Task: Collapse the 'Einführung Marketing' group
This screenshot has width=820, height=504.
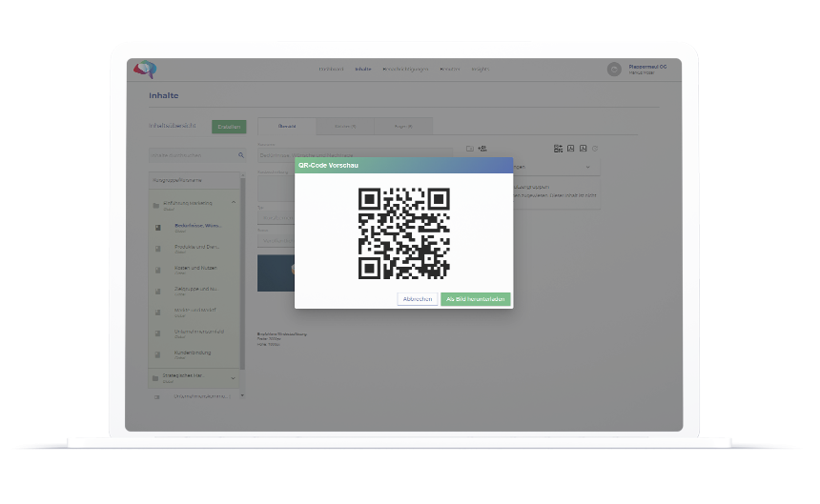Action: coord(234,203)
